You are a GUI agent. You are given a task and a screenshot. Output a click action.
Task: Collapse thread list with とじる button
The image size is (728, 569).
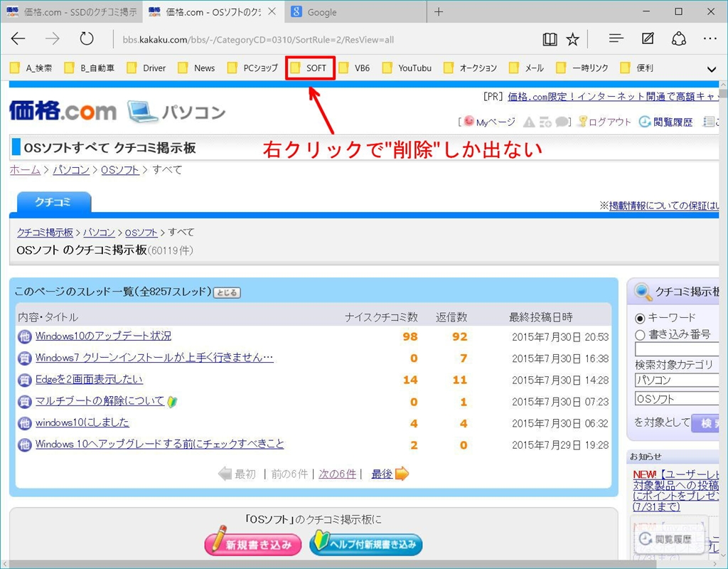[227, 292]
